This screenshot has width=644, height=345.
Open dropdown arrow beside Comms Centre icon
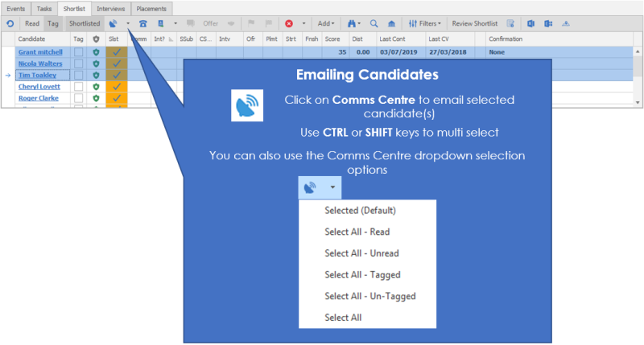pyautogui.click(x=127, y=23)
